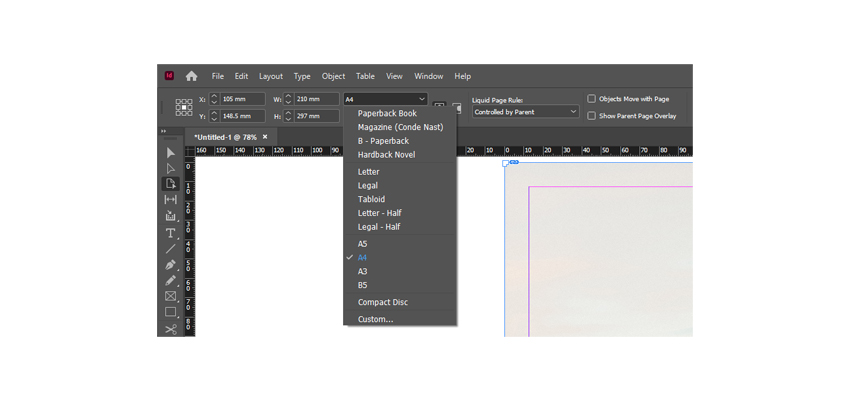
Task: Choose Hardback Novel size
Action: pyautogui.click(x=400, y=154)
